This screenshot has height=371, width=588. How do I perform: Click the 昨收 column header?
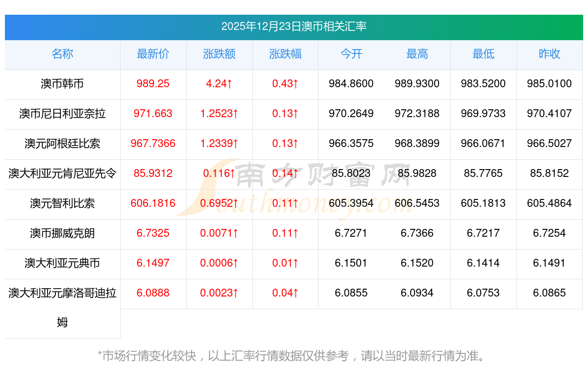click(549, 54)
